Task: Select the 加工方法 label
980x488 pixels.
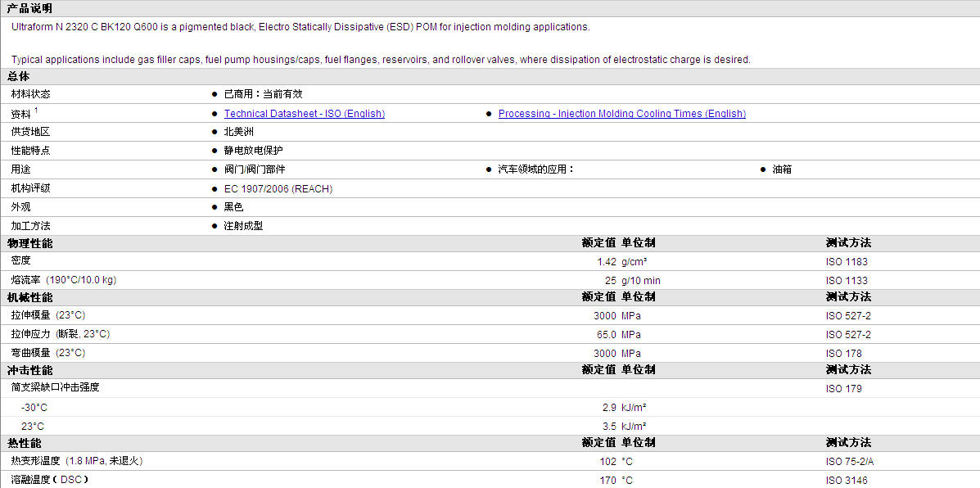Action: point(30,225)
